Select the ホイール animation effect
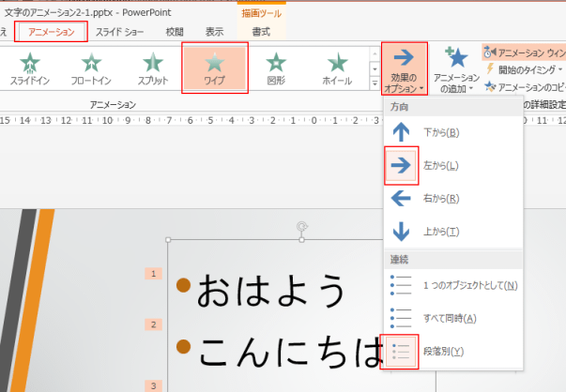566x392 pixels. pyautogui.click(x=337, y=68)
